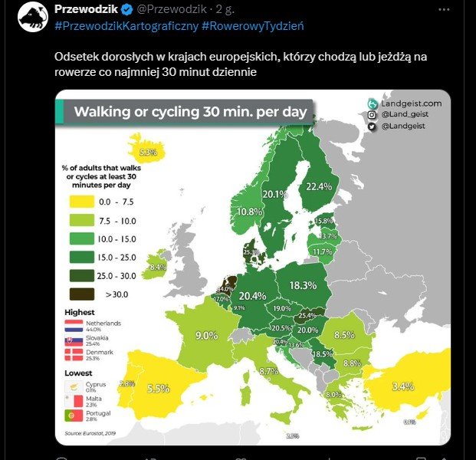Click the Landgeist.com globe logo
This screenshot has width=476, height=460.
point(373,103)
